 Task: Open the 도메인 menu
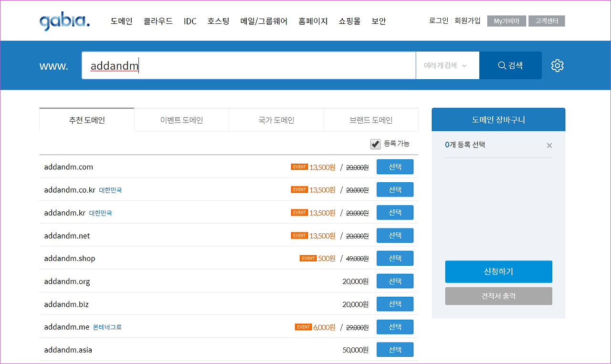click(x=122, y=21)
